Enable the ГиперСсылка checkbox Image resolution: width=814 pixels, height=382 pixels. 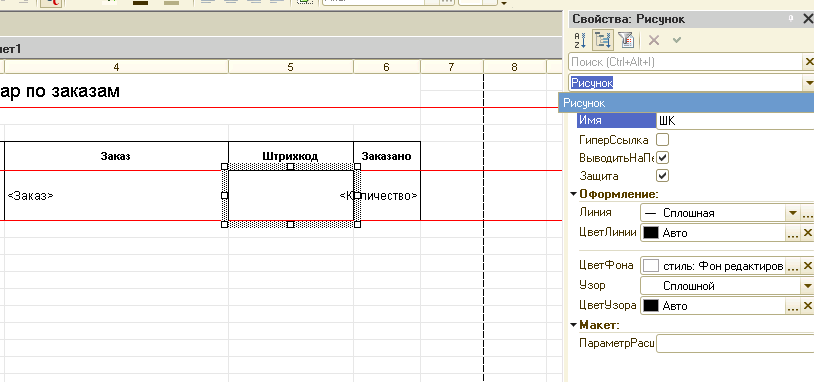(x=662, y=140)
